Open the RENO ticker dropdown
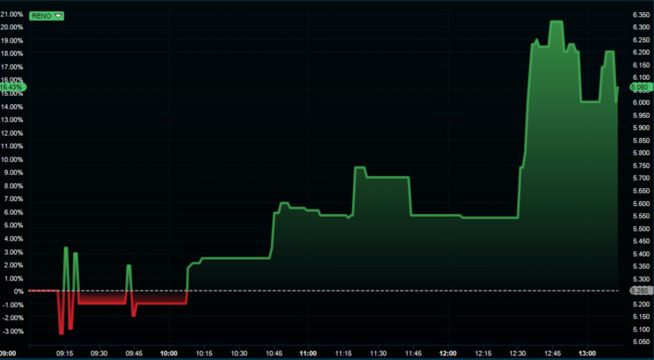Viewport: 654px width, 360px height. pyautogui.click(x=46, y=16)
